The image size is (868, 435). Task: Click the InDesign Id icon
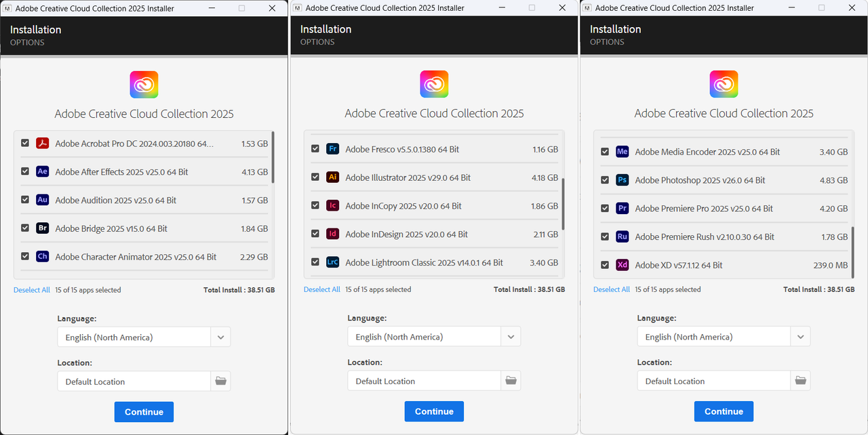(x=332, y=234)
